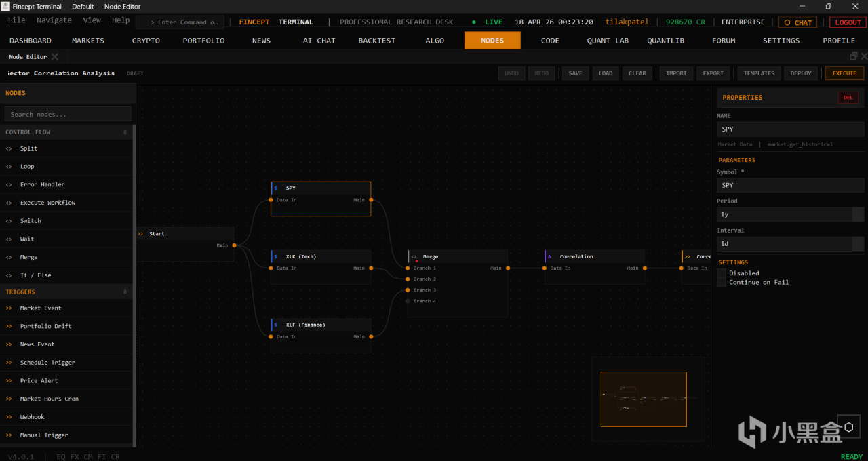Toggle the Continue on Fail checkbox
Viewport: 868px width, 461px height.
(722, 282)
